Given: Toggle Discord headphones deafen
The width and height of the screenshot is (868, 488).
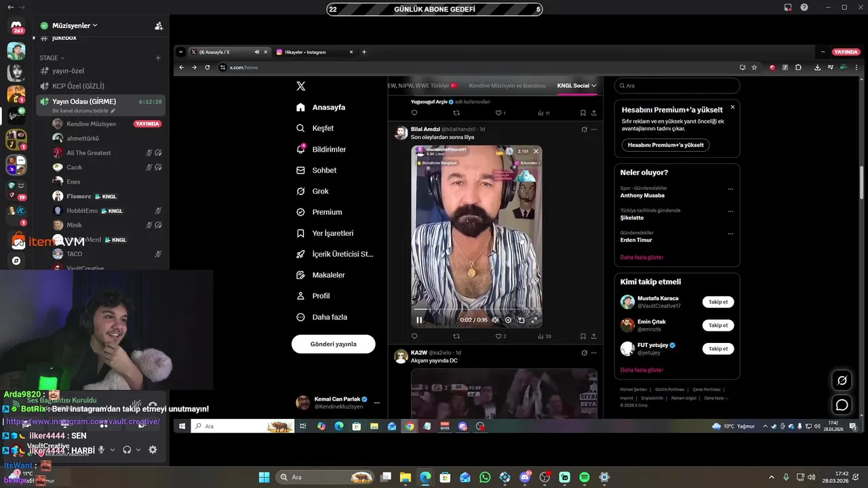Looking at the screenshot, I should 127,449.
